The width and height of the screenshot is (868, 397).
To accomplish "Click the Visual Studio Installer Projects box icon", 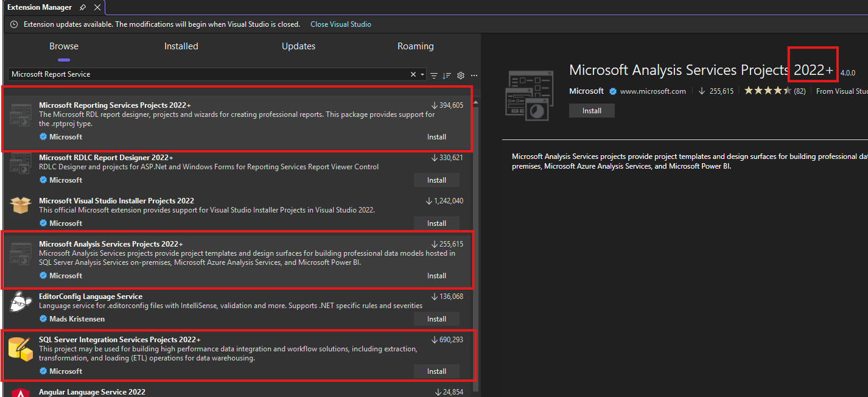I will [x=20, y=205].
